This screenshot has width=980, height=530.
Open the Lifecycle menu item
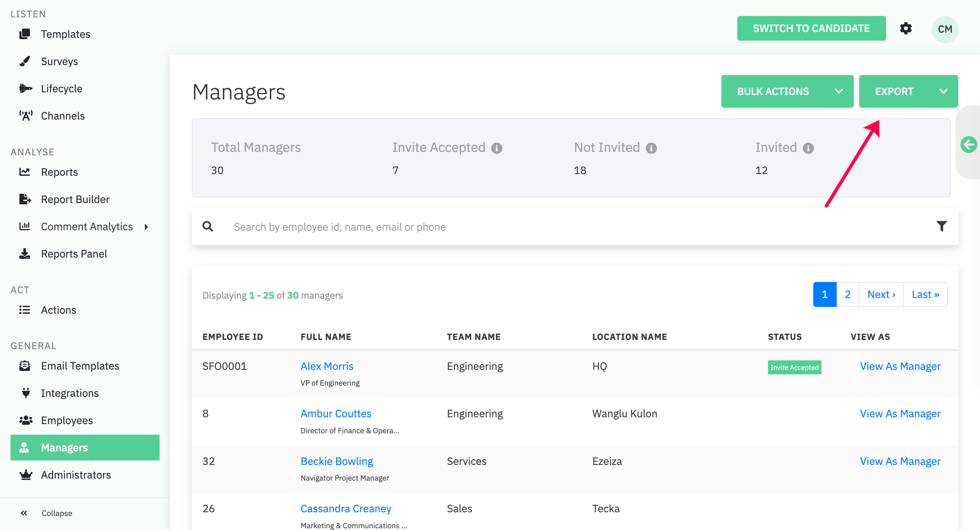click(61, 88)
